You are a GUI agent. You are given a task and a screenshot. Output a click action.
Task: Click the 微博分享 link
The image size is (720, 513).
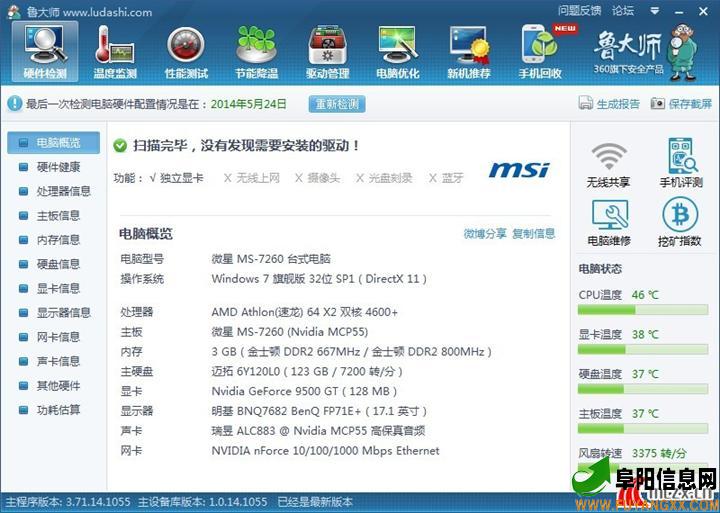485,234
